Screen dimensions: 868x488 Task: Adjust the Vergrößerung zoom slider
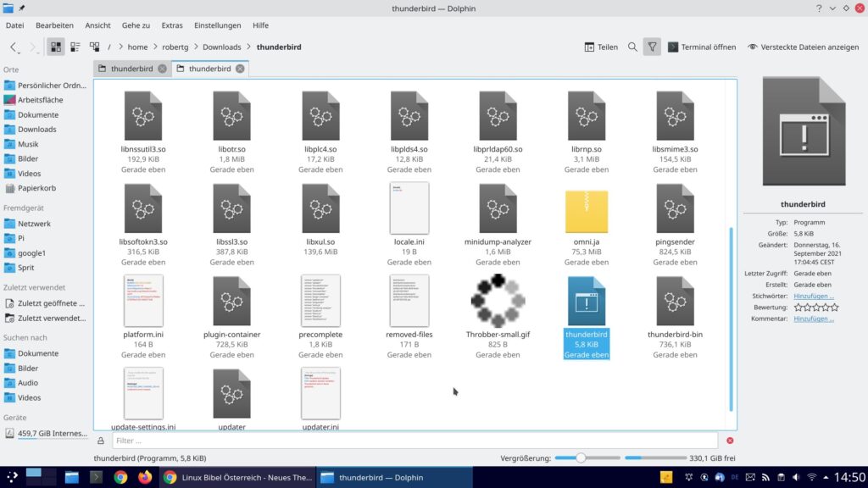click(x=587, y=458)
